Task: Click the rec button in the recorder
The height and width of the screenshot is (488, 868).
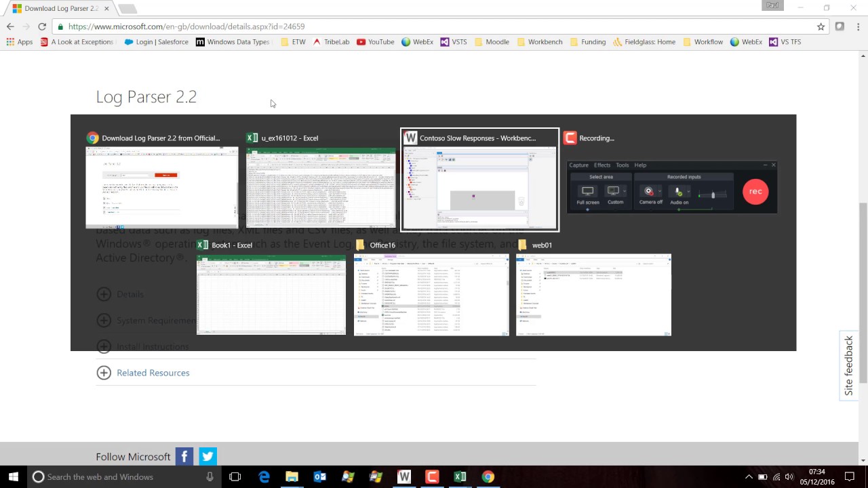Action: point(755,191)
